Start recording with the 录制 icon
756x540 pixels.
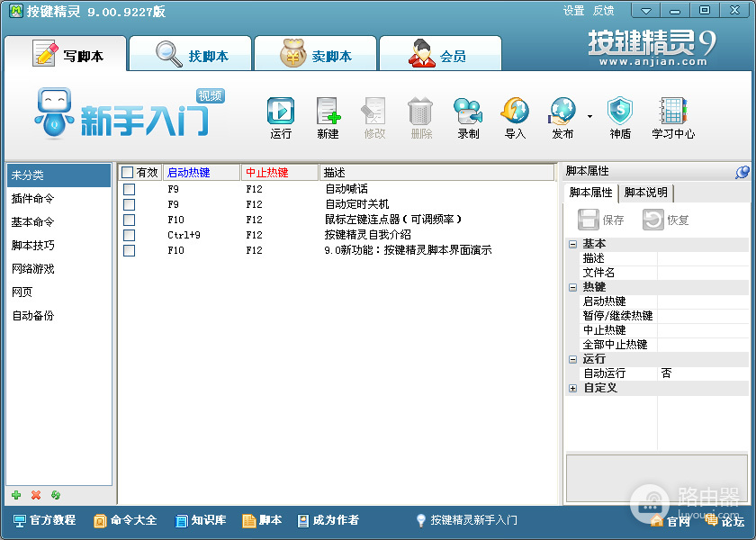click(x=468, y=118)
